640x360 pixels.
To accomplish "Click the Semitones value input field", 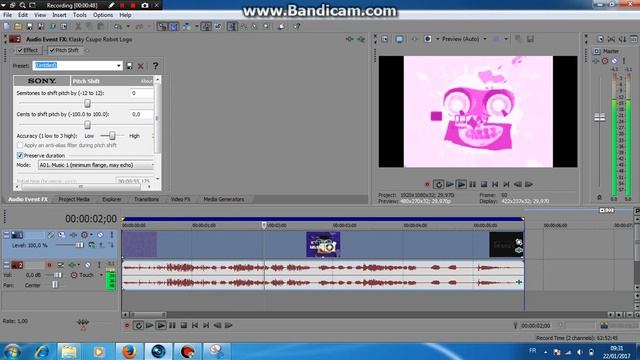I will [141, 93].
